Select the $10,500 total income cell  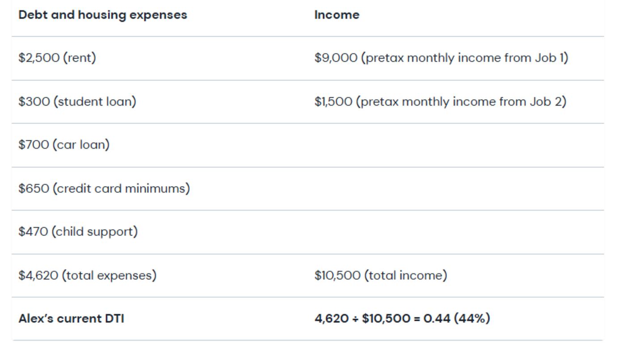pos(381,275)
